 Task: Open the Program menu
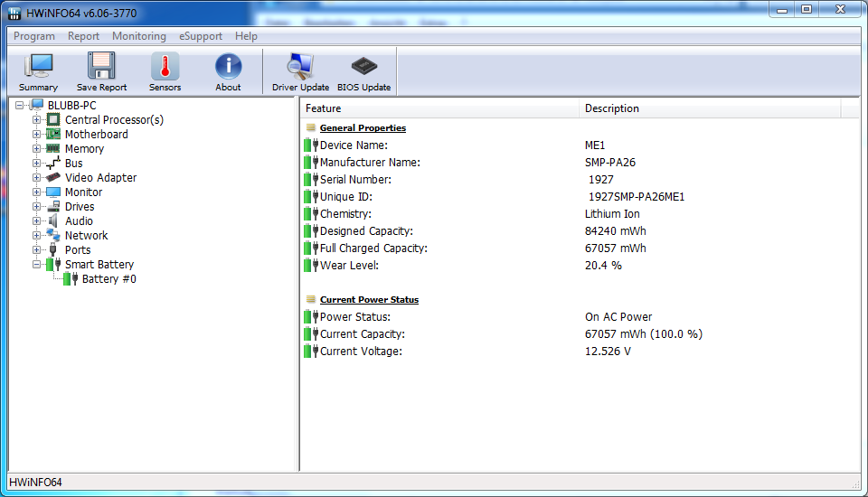(34, 36)
